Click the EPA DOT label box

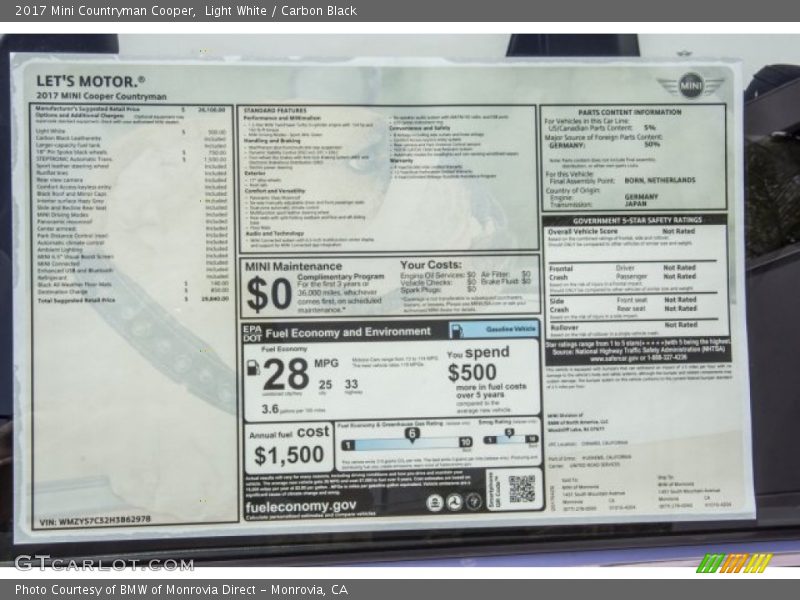(x=252, y=333)
